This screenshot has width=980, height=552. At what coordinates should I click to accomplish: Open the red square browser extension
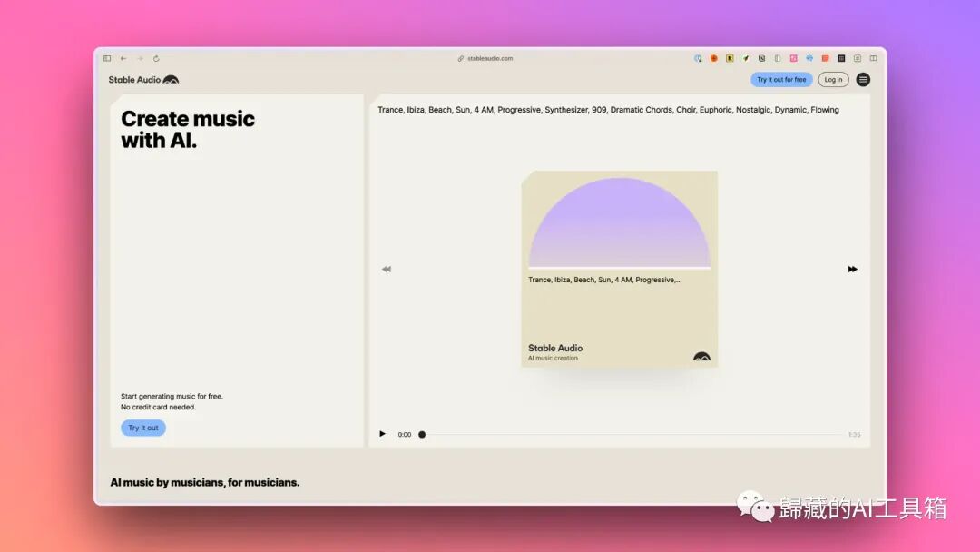click(x=825, y=59)
